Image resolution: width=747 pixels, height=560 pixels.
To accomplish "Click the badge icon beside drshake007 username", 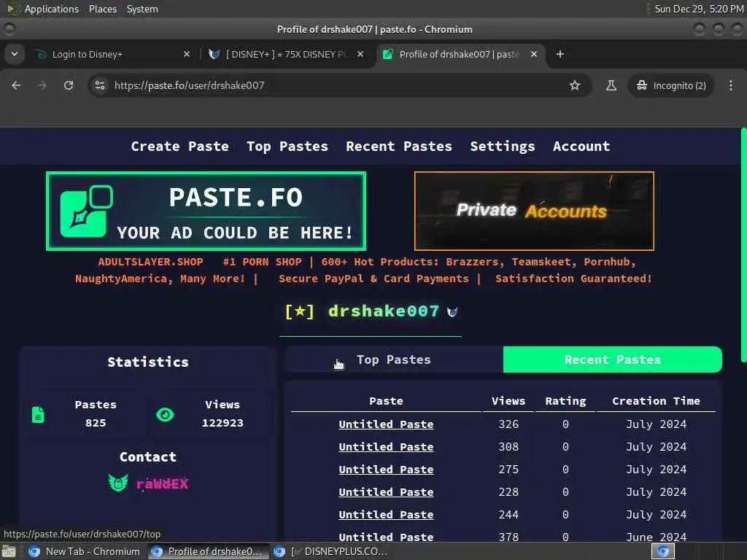I will (x=452, y=312).
